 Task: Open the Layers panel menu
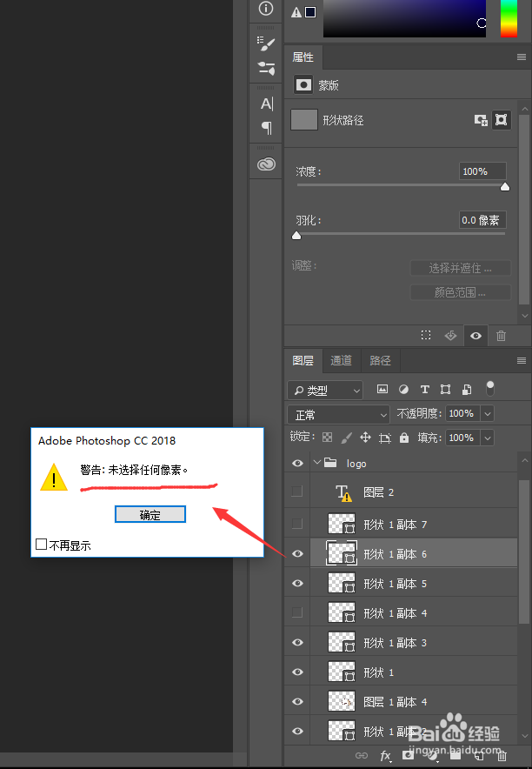pyautogui.click(x=522, y=361)
